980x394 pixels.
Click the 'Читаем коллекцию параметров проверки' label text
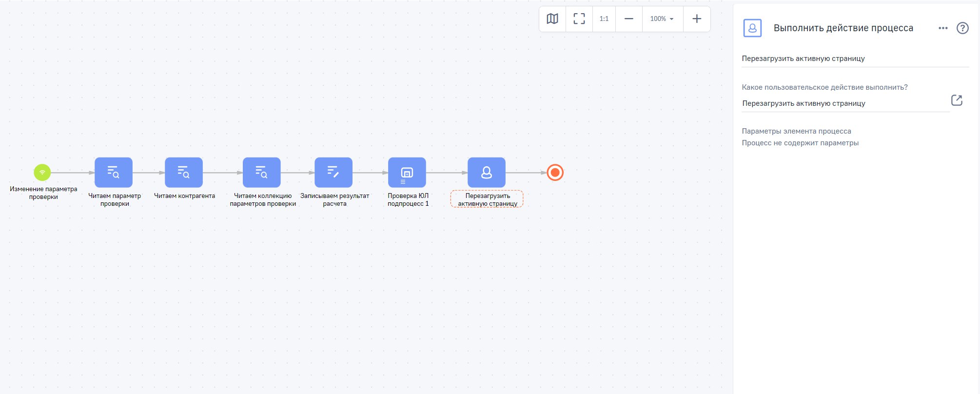[x=263, y=199]
